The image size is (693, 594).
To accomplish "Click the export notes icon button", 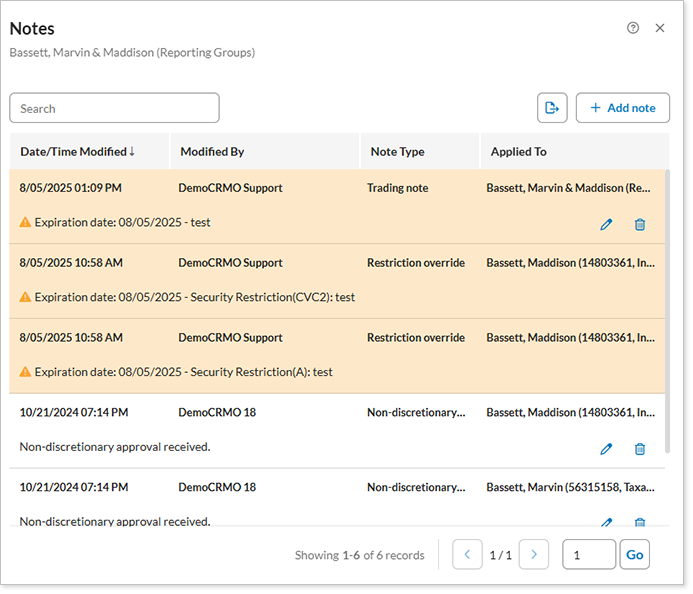I will click(x=552, y=108).
